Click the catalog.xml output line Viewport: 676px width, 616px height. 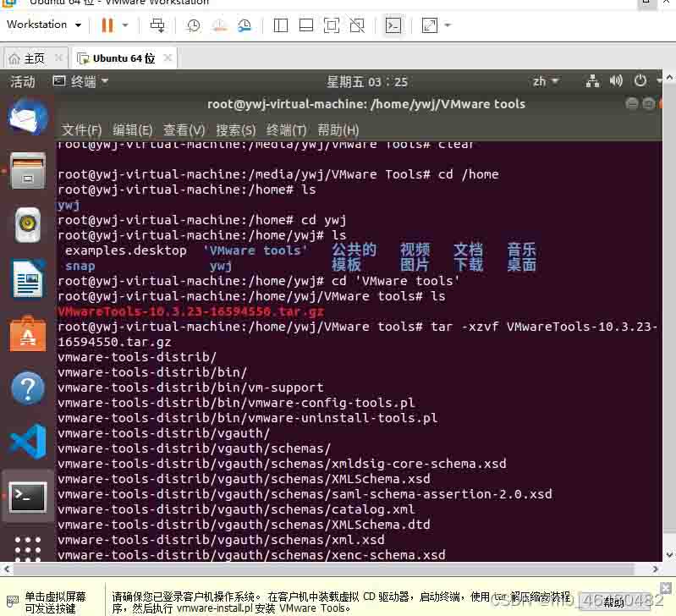point(236,509)
